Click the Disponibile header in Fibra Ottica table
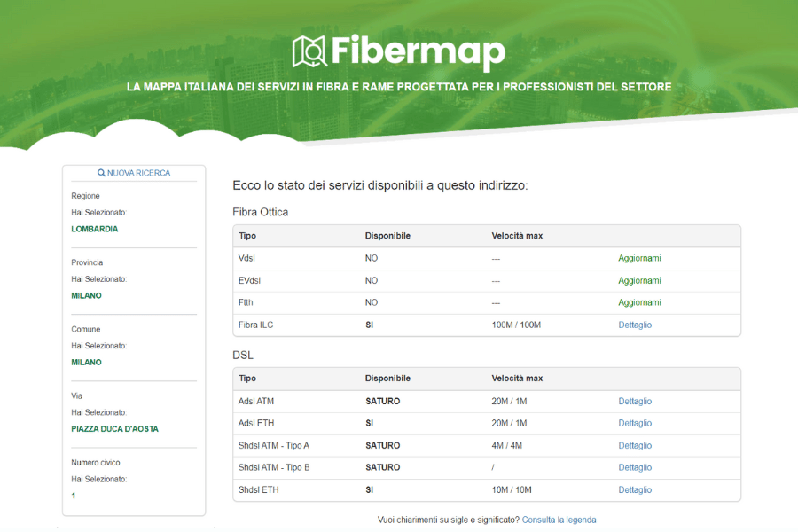 [x=387, y=236]
